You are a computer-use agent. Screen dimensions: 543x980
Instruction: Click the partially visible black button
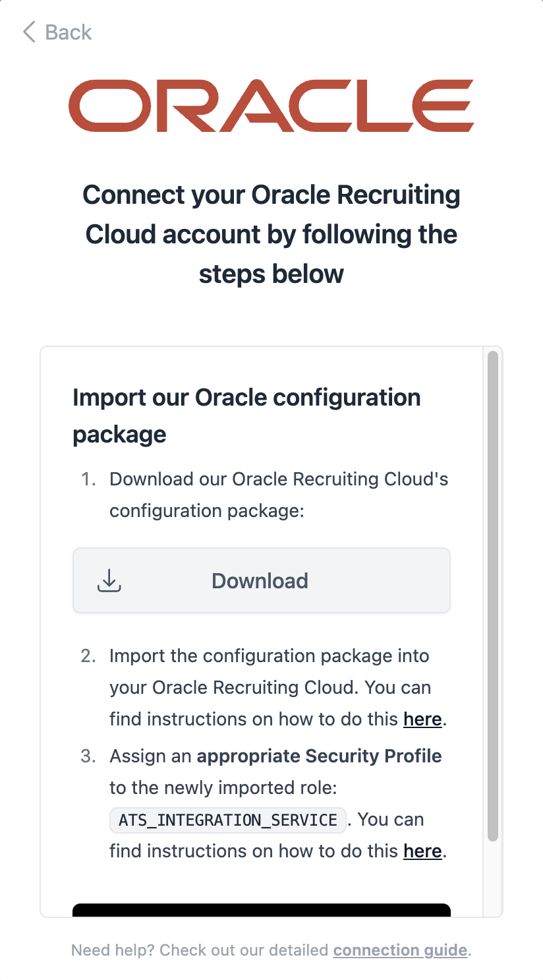pyautogui.click(x=261, y=910)
